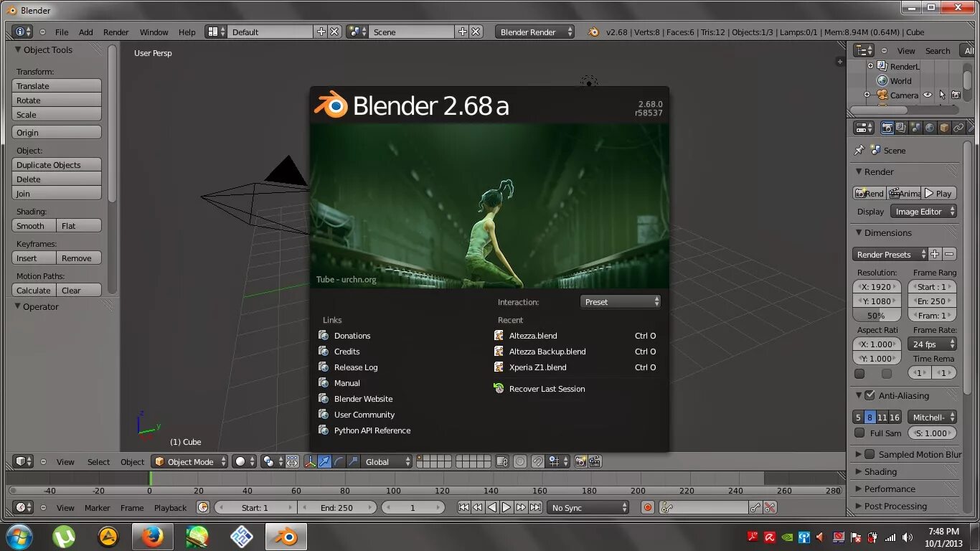Click the OpenGL render image camera icon
The height and width of the screenshot is (551, 980).
(580, 461)
